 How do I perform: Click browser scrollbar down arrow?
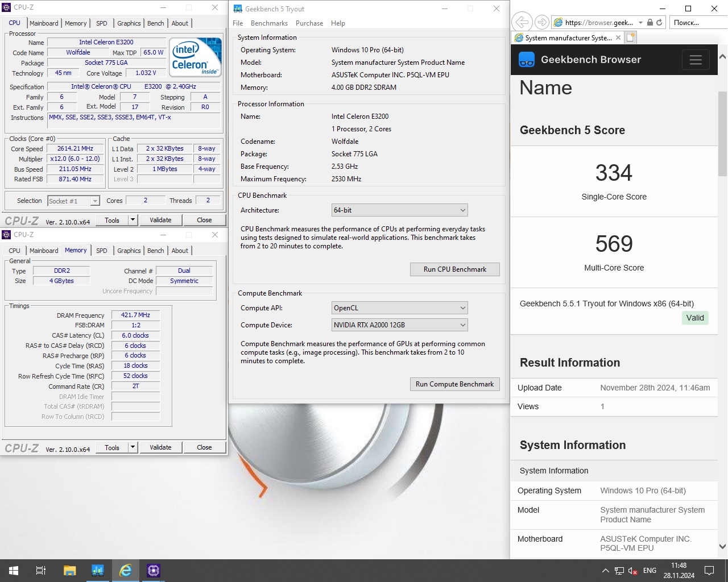coord(722,547)
